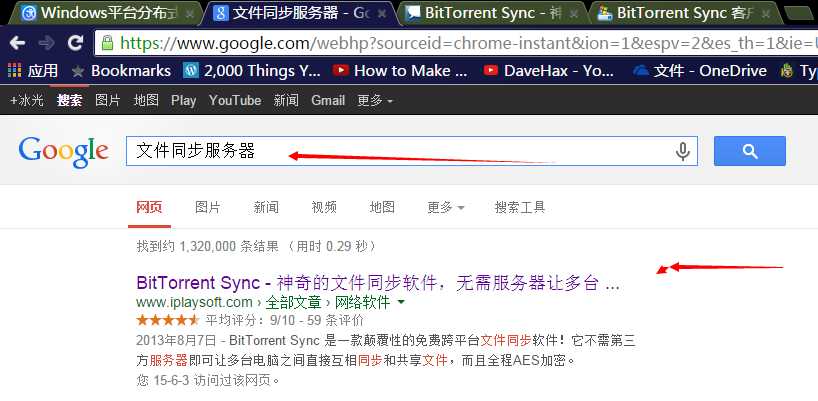The image size is (818, 401).
Task: Open 图片 in the Google black bar
Action: (108, 100)
